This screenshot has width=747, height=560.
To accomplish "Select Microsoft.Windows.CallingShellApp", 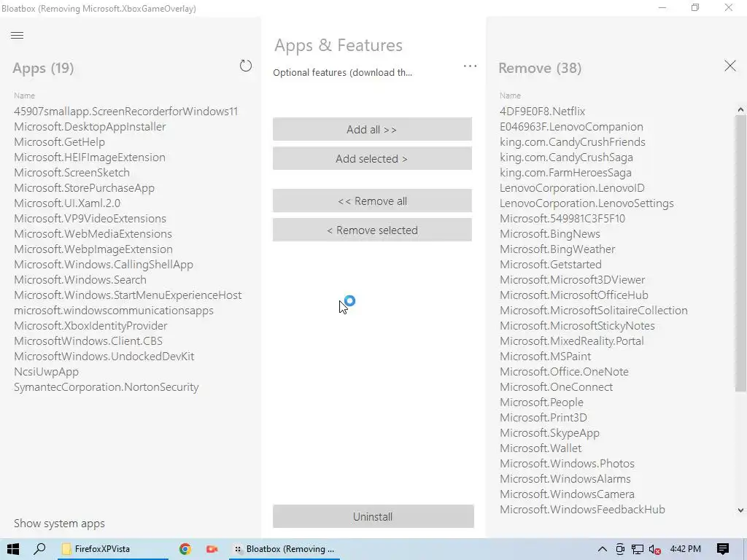I will click(104, 264).
